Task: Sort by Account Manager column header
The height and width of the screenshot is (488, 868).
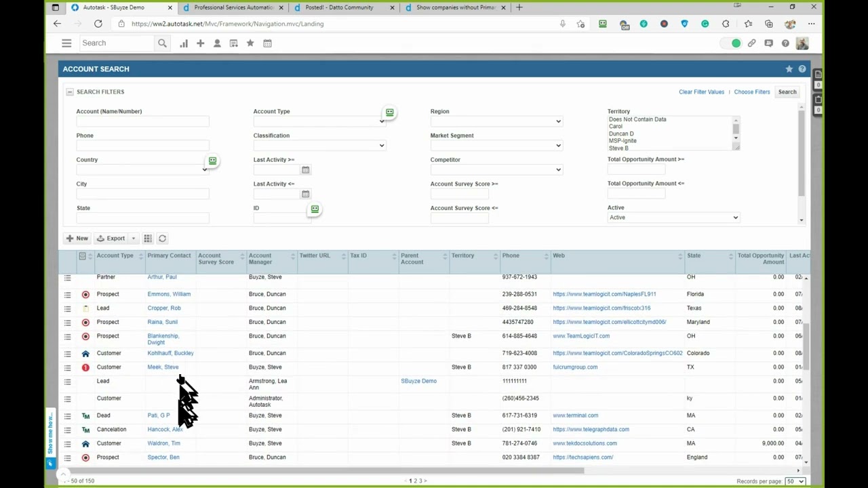Action: (260, 259)
